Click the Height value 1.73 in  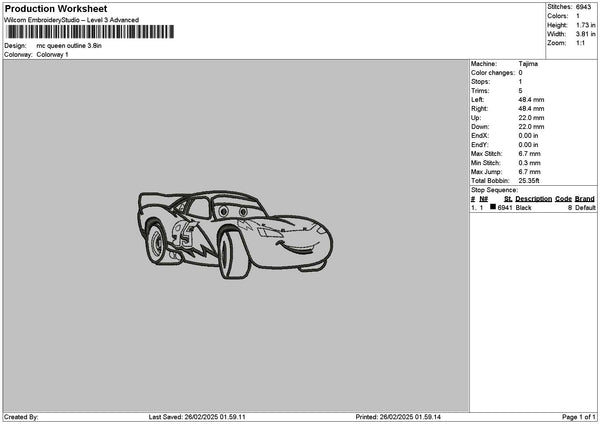[x=585, y=25]
